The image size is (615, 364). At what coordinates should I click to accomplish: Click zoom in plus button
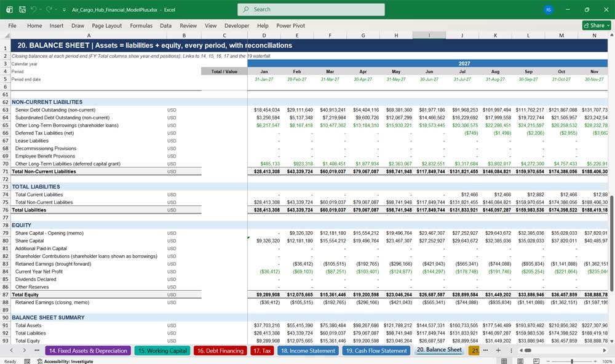595,362
